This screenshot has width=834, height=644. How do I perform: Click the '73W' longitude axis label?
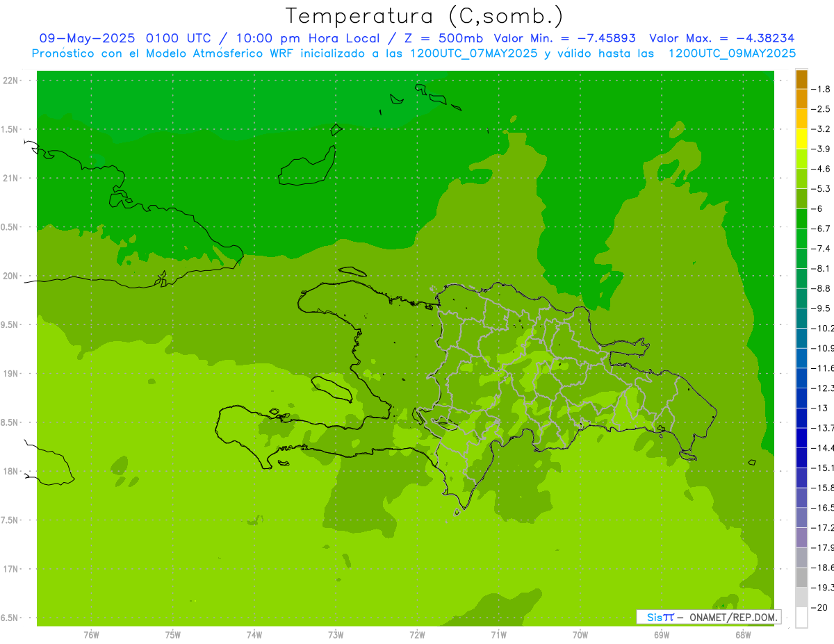(336, 634)
